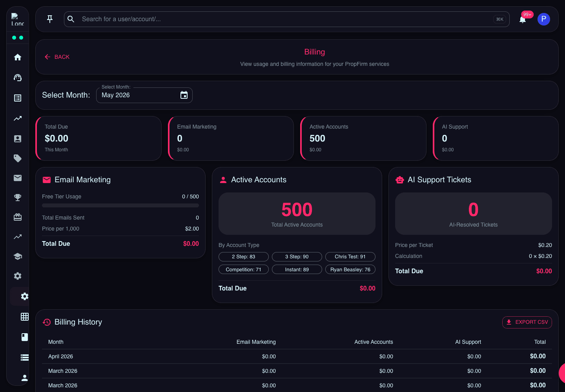Click the Free Tier Usage value 0 / 500
Image resolution: width=565 pixels, height=392 pixels.
[190, 197]
